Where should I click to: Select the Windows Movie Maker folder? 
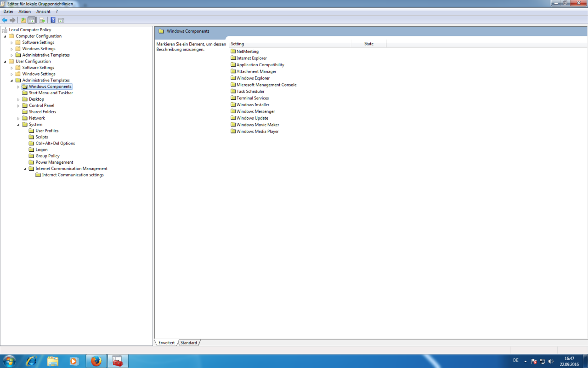pyautogui.click(x=255, y=125)
